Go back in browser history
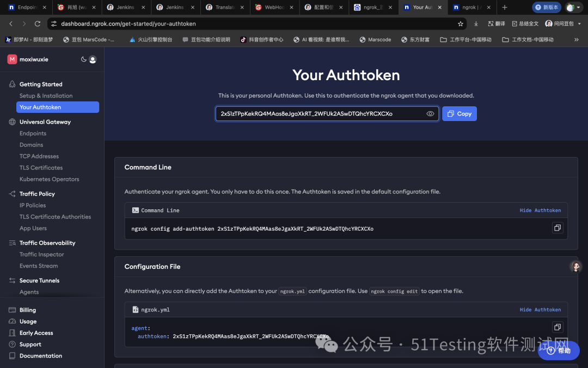 pyautogui.click(x=11, y=23)
